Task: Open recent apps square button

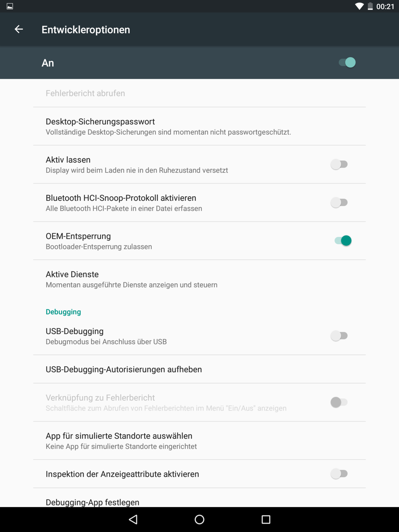Action: tap(266, 519)
